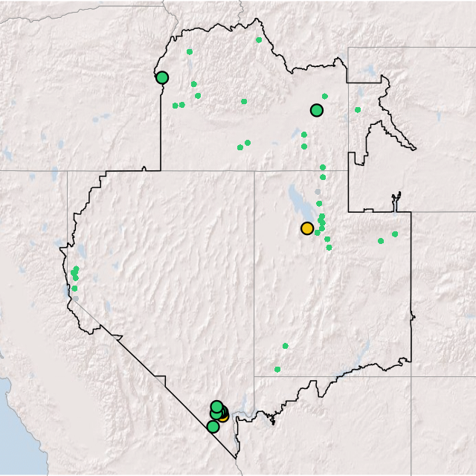Select the lower-left dot of the central diagonal pair

coord(240,147)
